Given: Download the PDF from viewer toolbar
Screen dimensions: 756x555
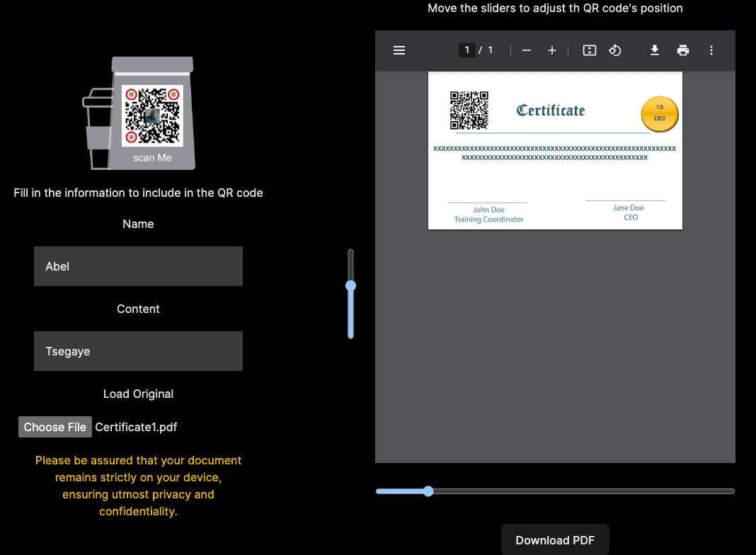Looking at the screenshot, I should coord(655,50).
